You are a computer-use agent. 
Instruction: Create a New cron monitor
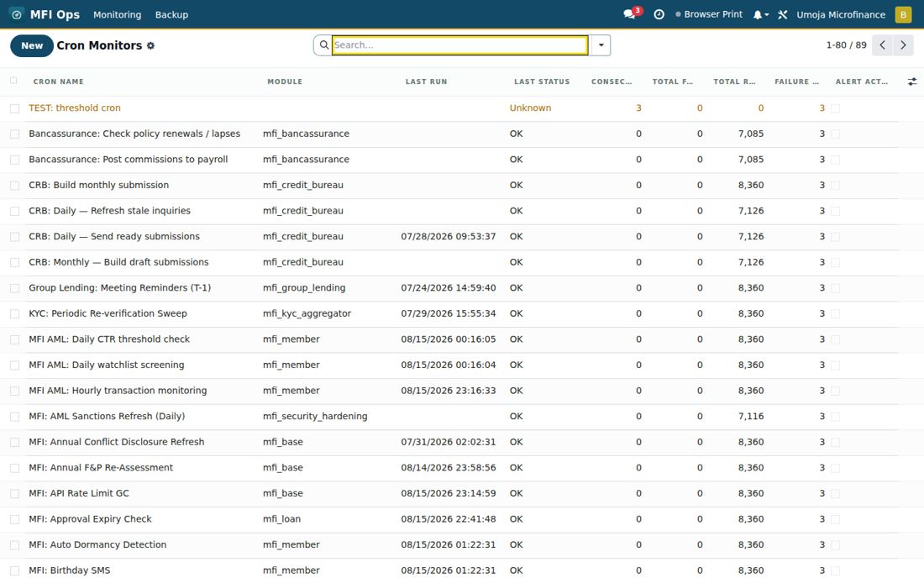point(32,45)
